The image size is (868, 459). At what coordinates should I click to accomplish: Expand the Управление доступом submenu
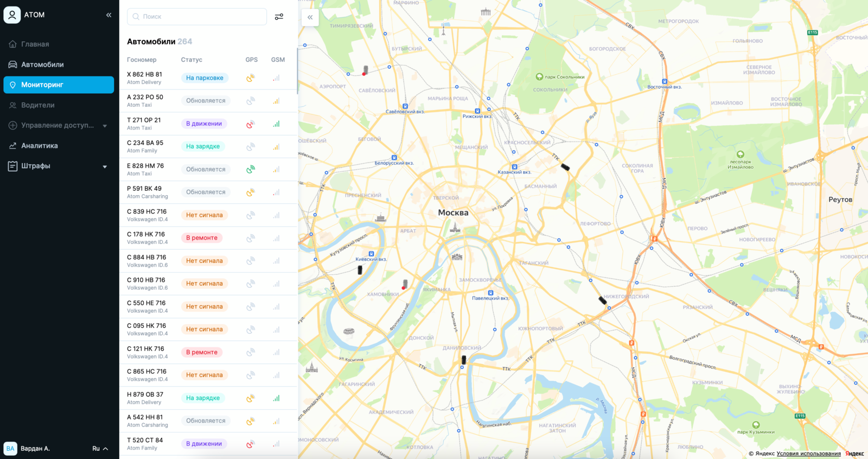pyautogui.click(x=105, y=126)
